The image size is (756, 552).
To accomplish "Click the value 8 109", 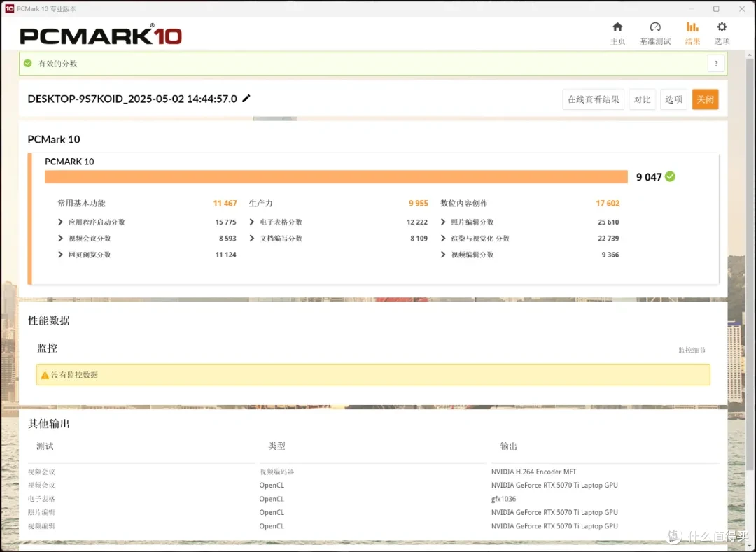I will (419, 239).
